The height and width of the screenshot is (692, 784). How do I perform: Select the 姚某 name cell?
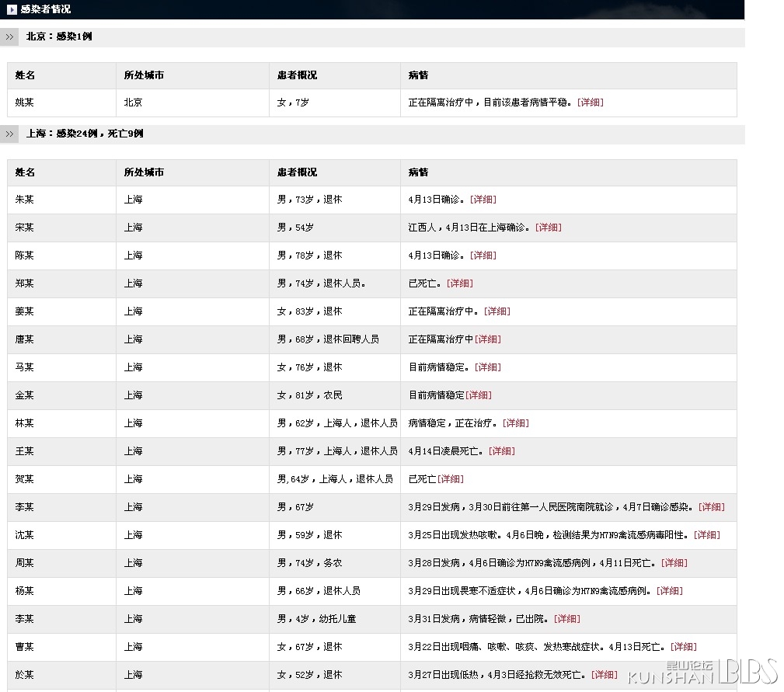(x=62, y=103)
